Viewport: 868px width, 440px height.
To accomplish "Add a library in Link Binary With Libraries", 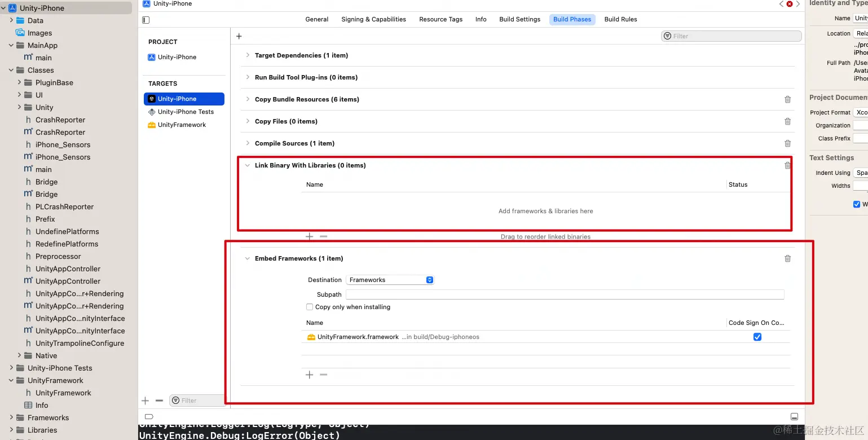I will (x=309, y=237).
